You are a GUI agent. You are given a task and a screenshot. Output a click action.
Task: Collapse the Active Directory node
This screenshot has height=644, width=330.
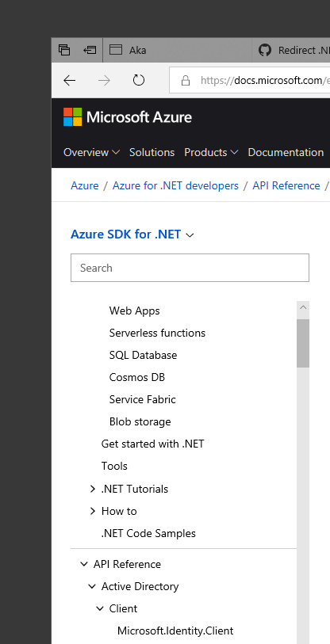coord(92,586)
